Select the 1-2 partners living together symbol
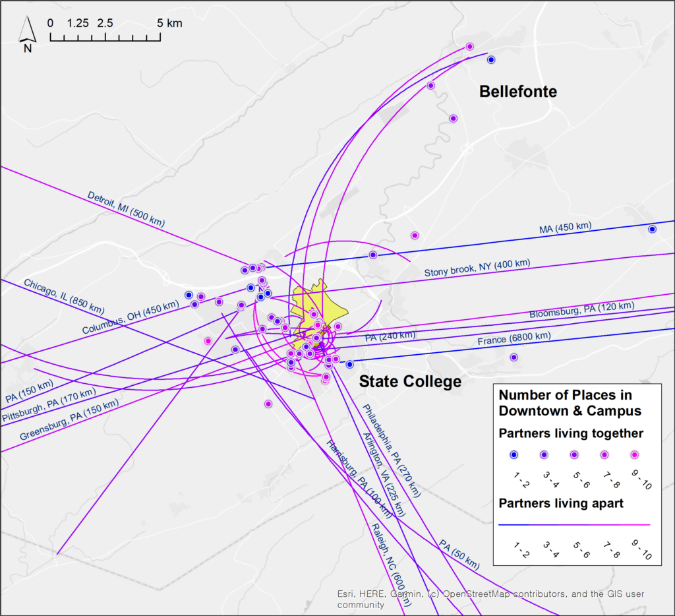The width and height of the screenshot is (675, 616). coord(515,454)
